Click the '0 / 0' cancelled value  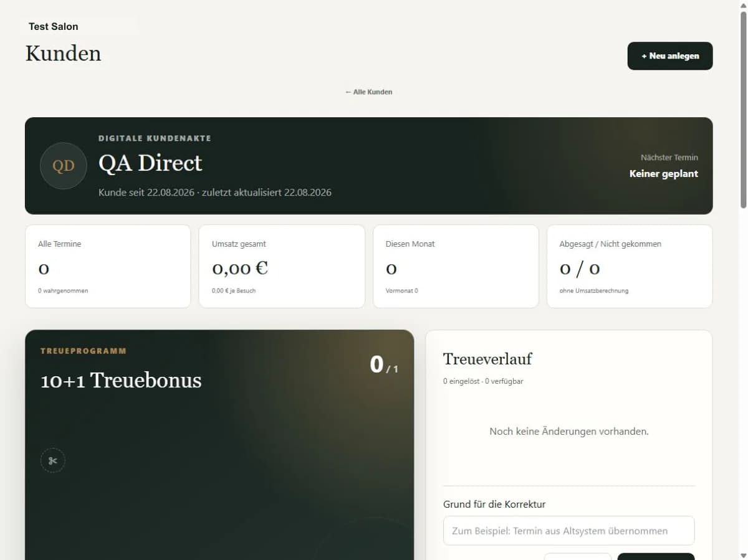(580, 268)
